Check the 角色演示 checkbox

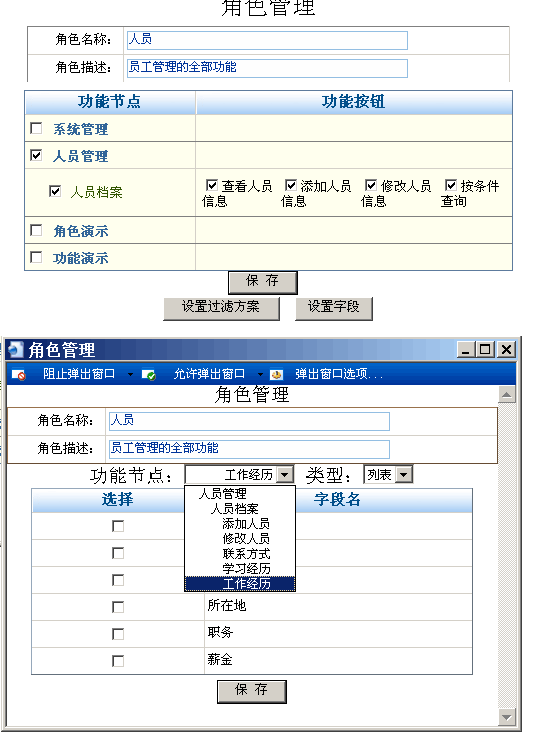point(36,230)
